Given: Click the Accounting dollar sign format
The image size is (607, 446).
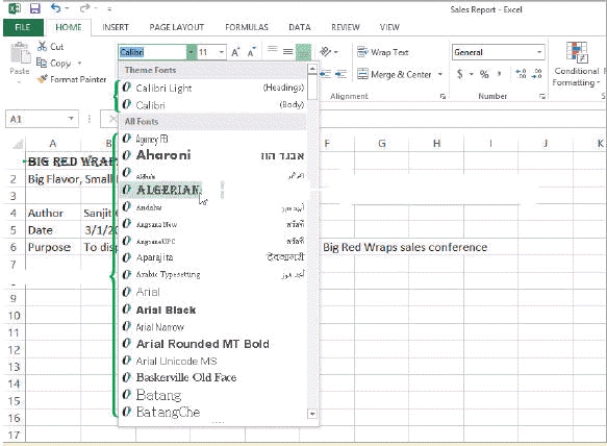Looking at the screenshot, I should coord(460,74).
